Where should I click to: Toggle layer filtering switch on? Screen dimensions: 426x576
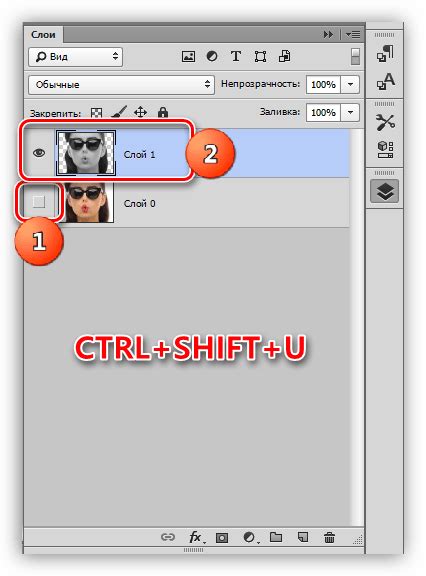pyautogui.click(x=355, y=57)
